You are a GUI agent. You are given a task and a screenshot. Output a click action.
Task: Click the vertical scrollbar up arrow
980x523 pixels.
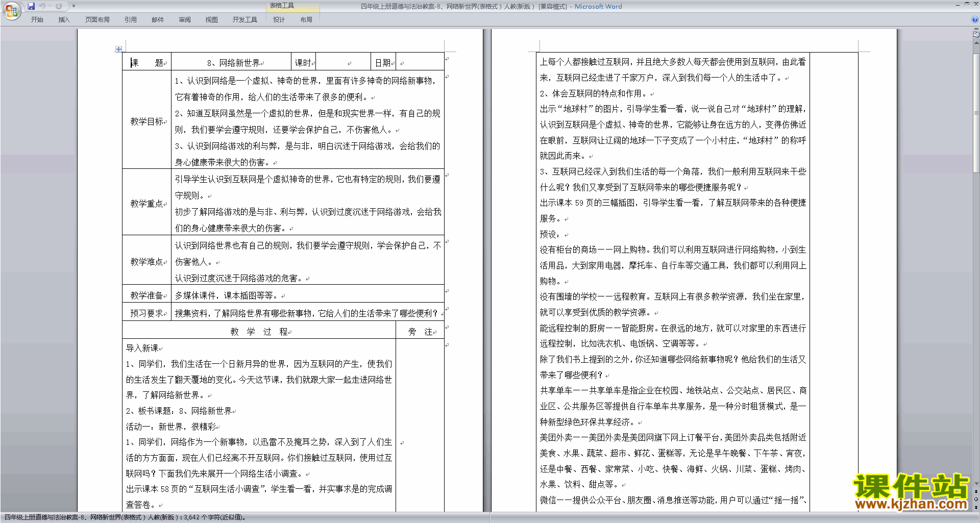click(x=976, y=42)
